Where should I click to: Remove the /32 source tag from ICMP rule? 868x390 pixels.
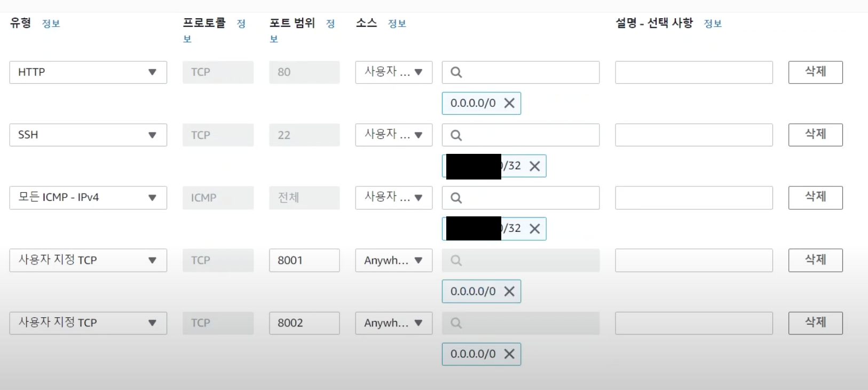pos(534,229)
